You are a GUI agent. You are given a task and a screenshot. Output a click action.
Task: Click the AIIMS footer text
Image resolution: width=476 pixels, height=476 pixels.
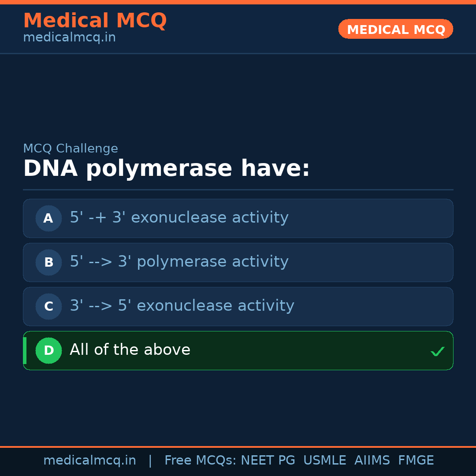point(372,461)
